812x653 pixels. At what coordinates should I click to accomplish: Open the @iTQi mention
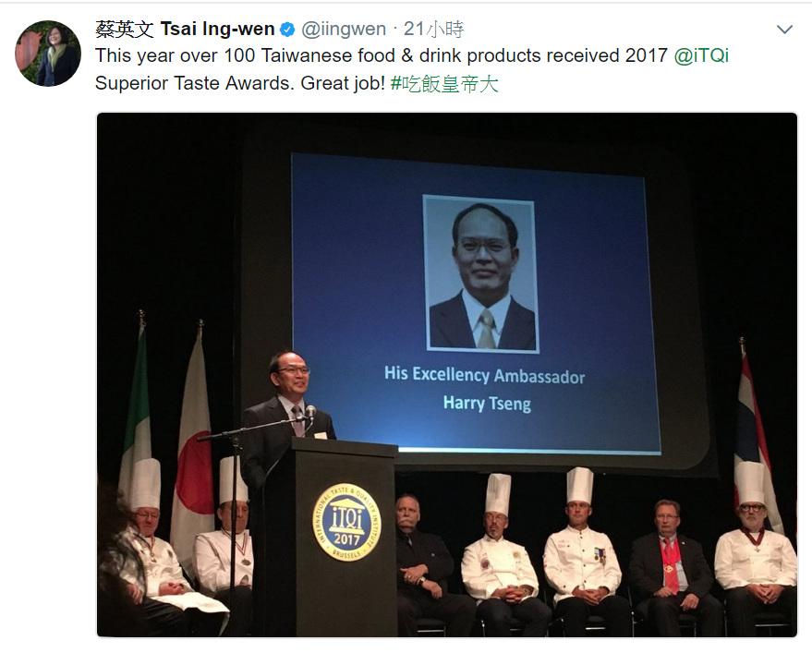pos(701,55)
